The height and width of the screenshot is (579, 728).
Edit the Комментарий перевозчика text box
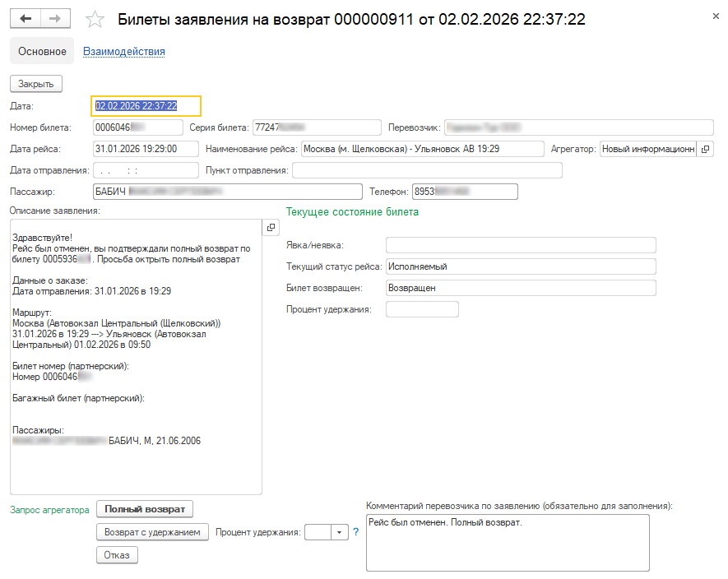click(x=508, y=543)
